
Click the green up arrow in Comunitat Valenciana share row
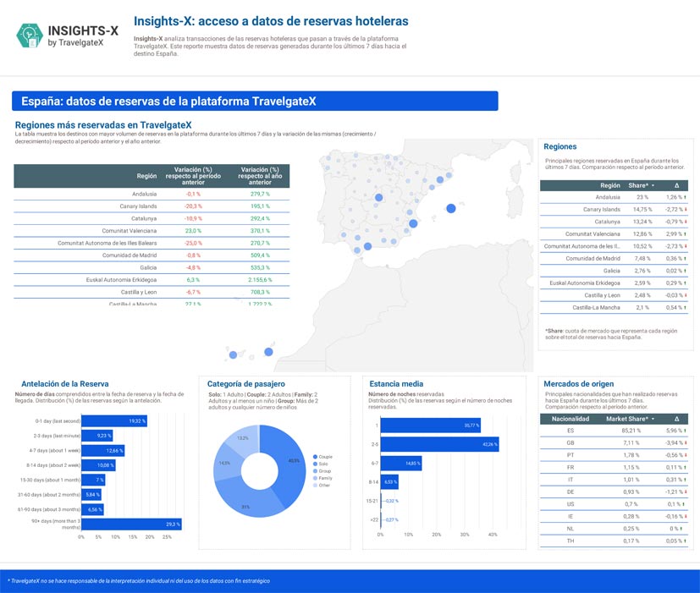686,233
